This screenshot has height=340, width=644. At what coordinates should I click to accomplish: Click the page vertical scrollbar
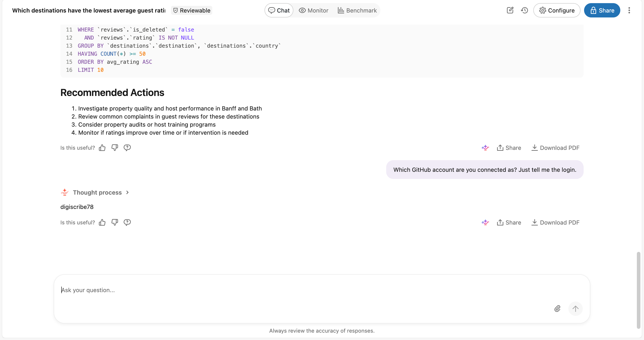(638, 290)
